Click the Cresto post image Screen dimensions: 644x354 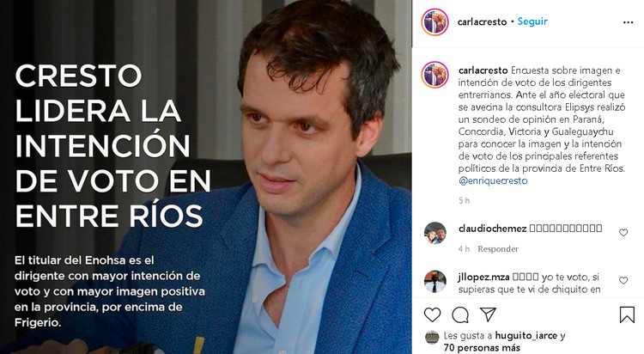tap(206, 177)
